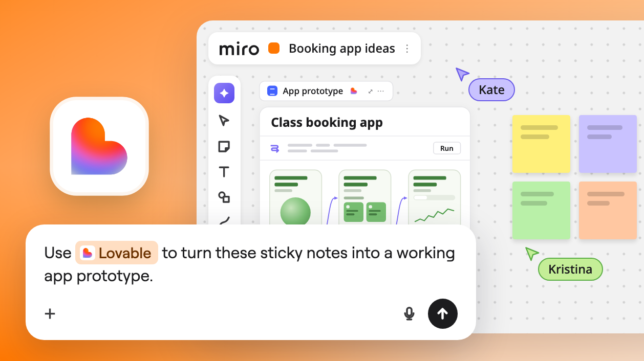Click the Lovable heart icon on App prototype label

(x=353, y=91)
